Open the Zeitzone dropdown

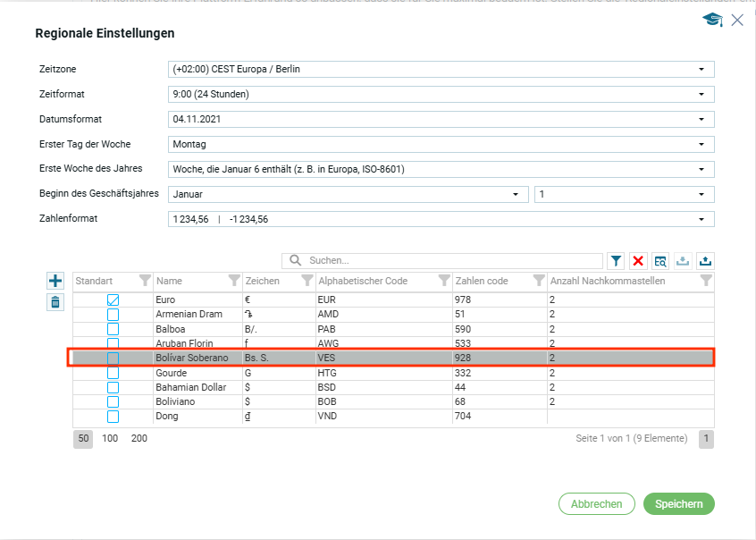pyautogui.click(x=441, y=69)
